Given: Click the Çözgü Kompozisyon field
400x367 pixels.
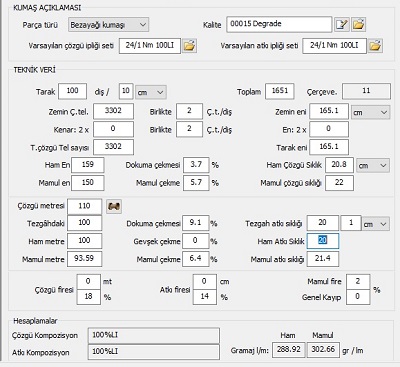Looking at the screenshot, I should click(x=154, y=336).
